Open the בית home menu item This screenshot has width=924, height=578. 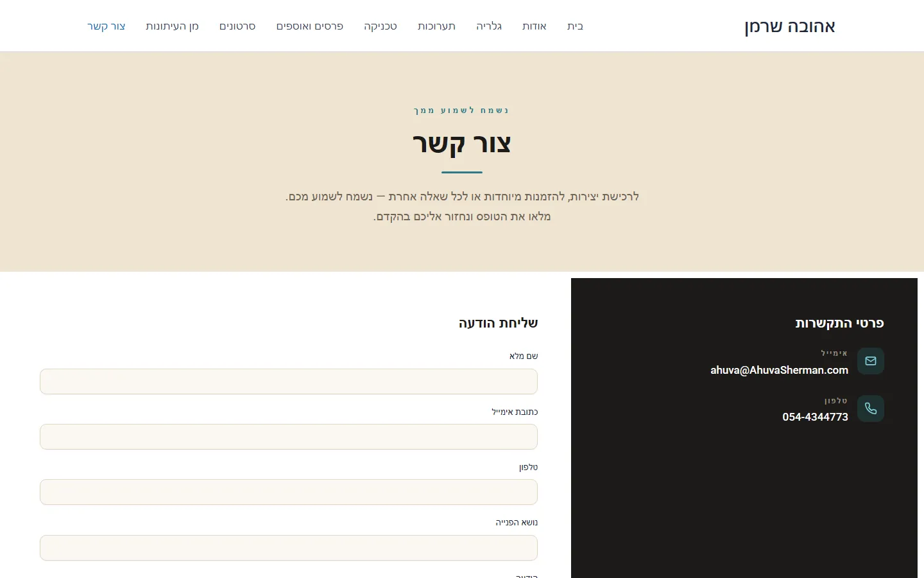[575, 26]
